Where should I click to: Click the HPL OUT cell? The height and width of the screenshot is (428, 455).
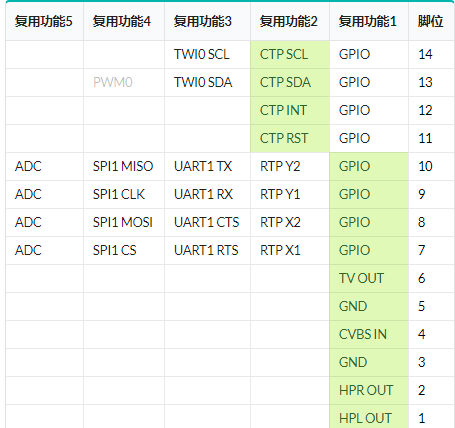point(369,417)
